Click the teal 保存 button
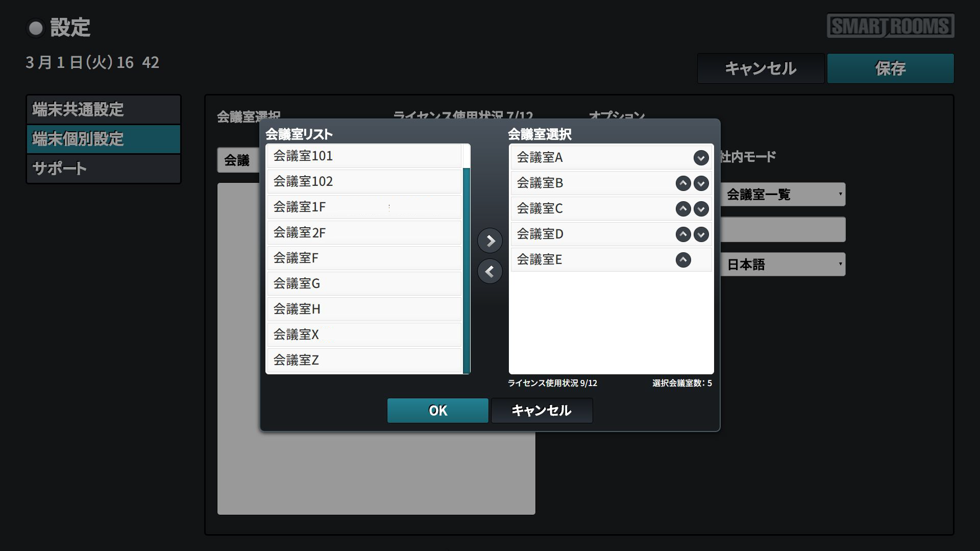Viewport: 980px width, 551px height. [890, 68]
